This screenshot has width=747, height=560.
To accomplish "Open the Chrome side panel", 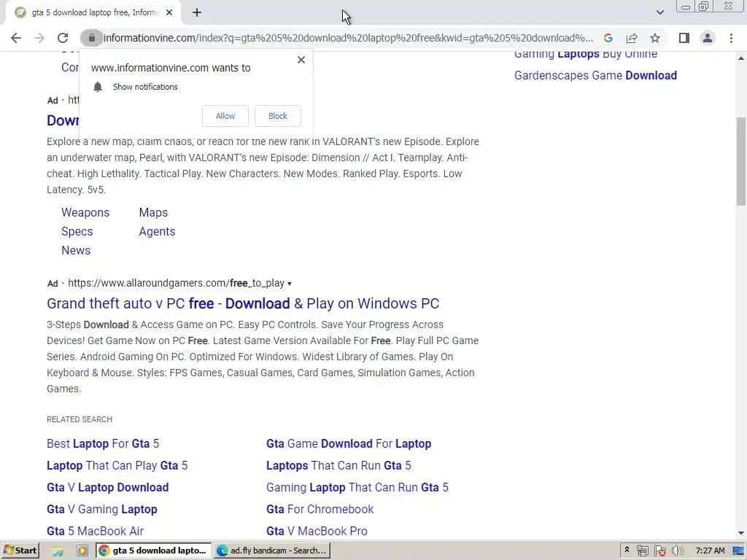I will coord(684,38).
